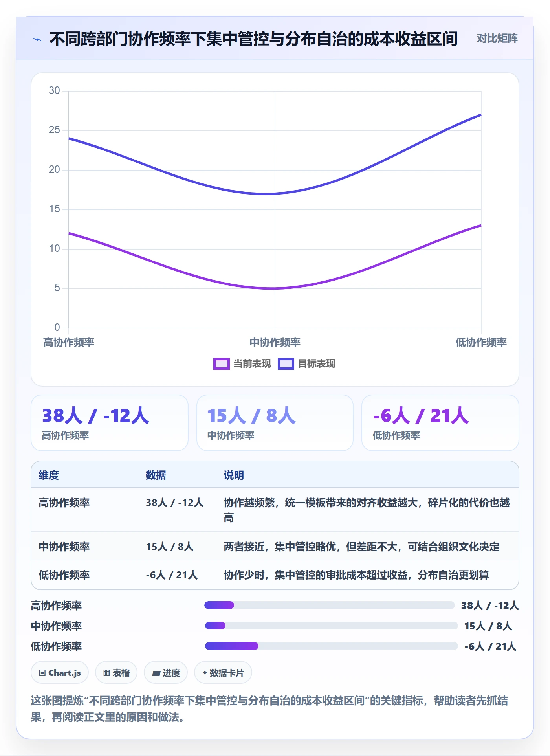Viewport: 550px width, 756px height.
Task: Click 低协作频率 x-axis label on chart
Action: pyautogui.click(x=481, y=342)
